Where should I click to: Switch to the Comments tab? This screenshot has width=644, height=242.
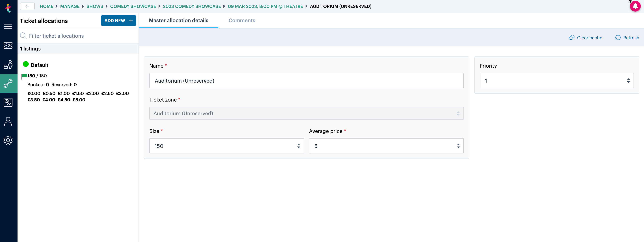coord(241,21)
